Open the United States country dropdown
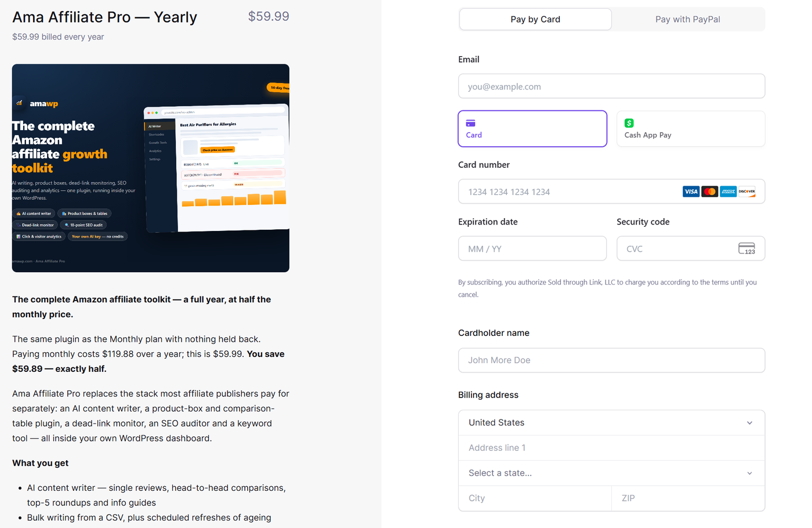 (611, 423)
